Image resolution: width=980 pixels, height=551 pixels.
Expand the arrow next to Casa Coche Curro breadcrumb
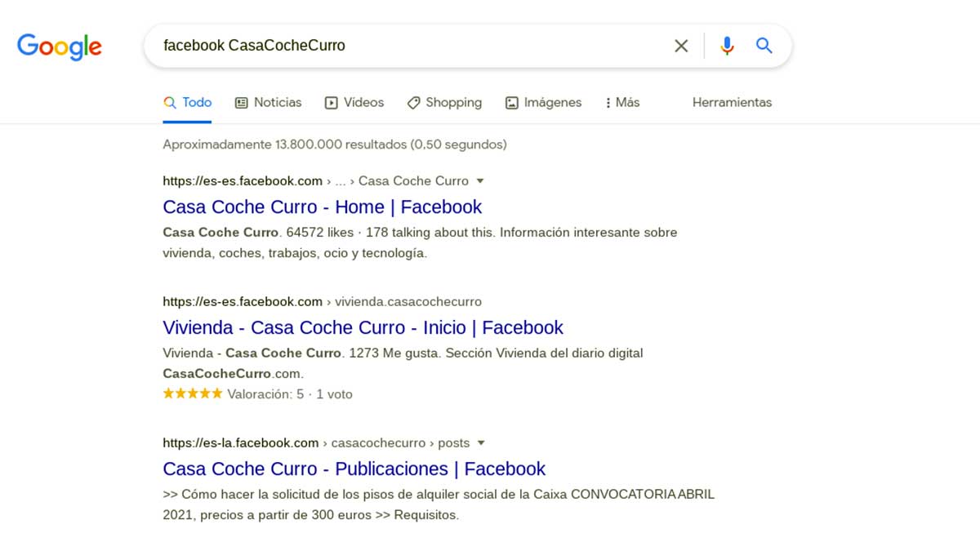click(480, 181)
